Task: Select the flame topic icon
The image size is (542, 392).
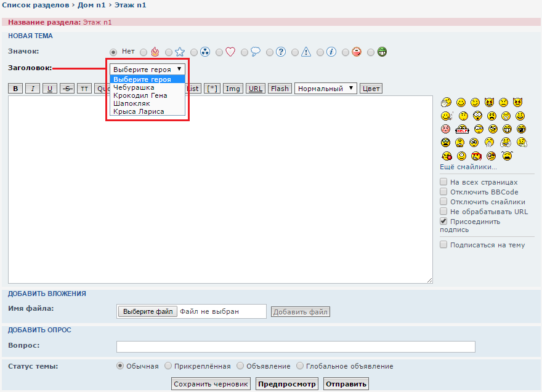Action: coord(144,52)
